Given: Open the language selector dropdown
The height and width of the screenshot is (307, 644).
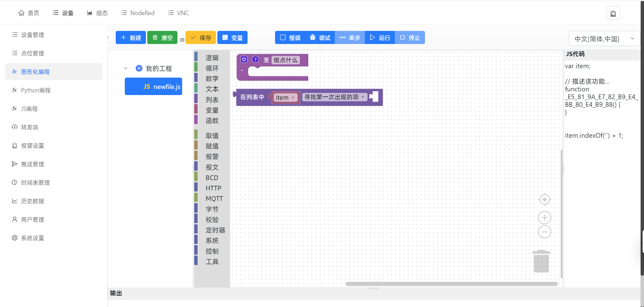Looking at the screenshot, I should [604, 39].
